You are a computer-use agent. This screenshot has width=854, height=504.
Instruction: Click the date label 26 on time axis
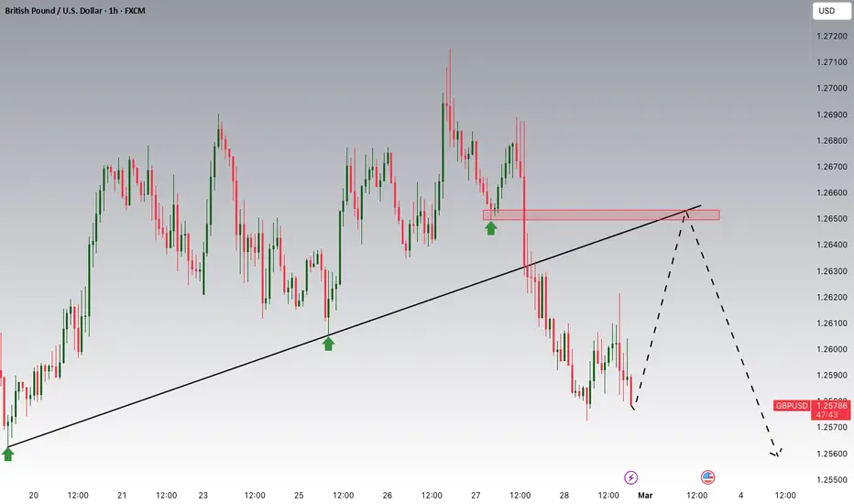tap(388, 495)
